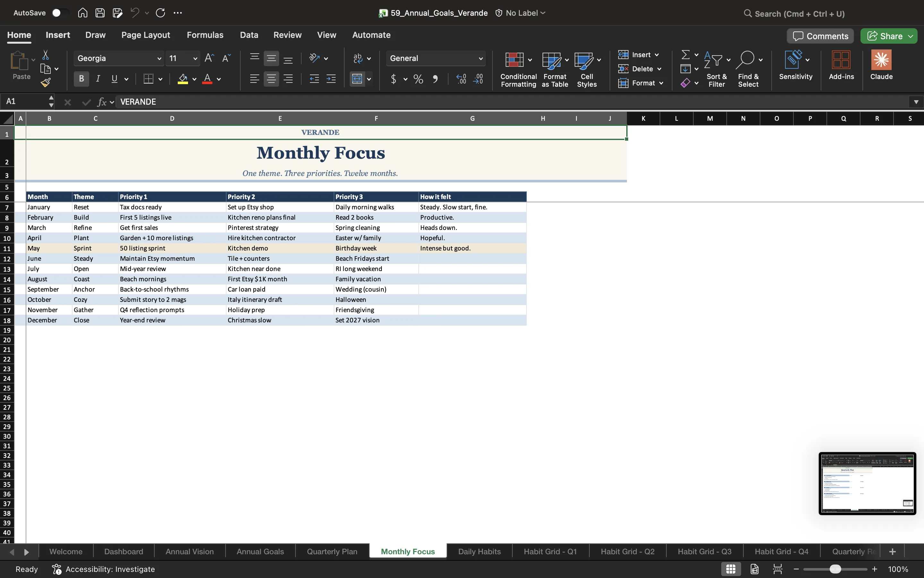
Task: Switch to the Quarterly Plan sheet tab
Action: (x=332, y=552)
